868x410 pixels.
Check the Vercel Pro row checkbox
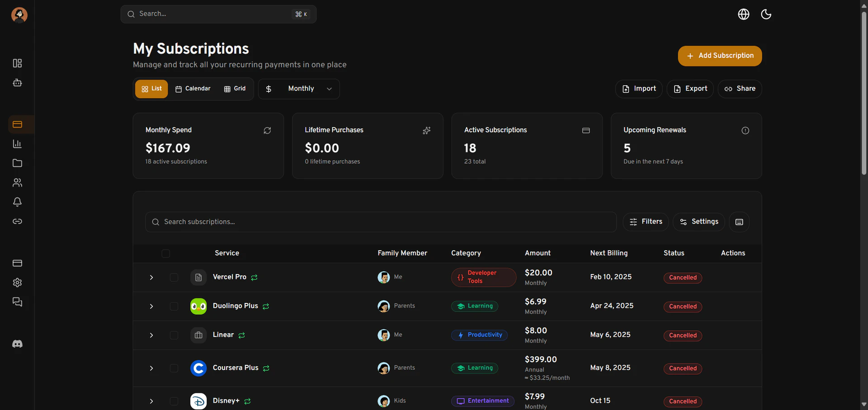[175, 277]
